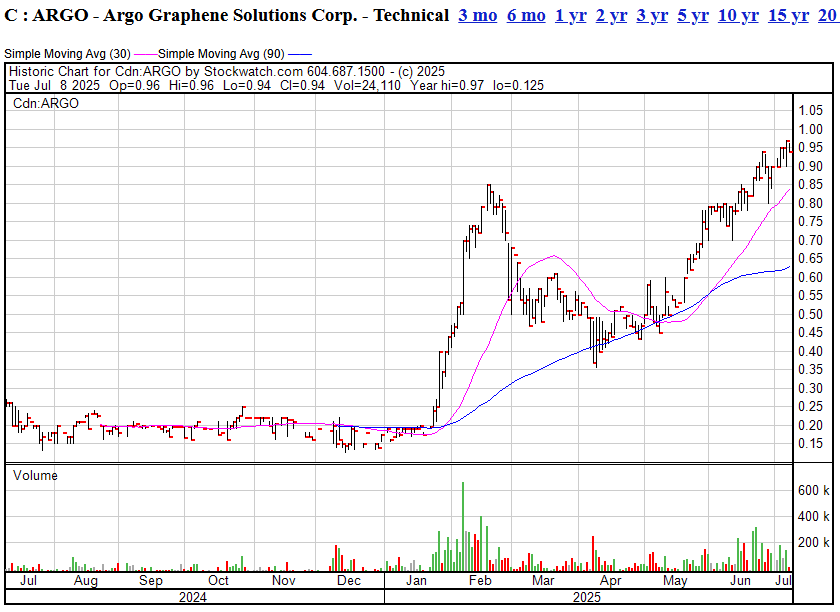Click the Simple Moving Avg (30) legend label

tap(68, 54)
